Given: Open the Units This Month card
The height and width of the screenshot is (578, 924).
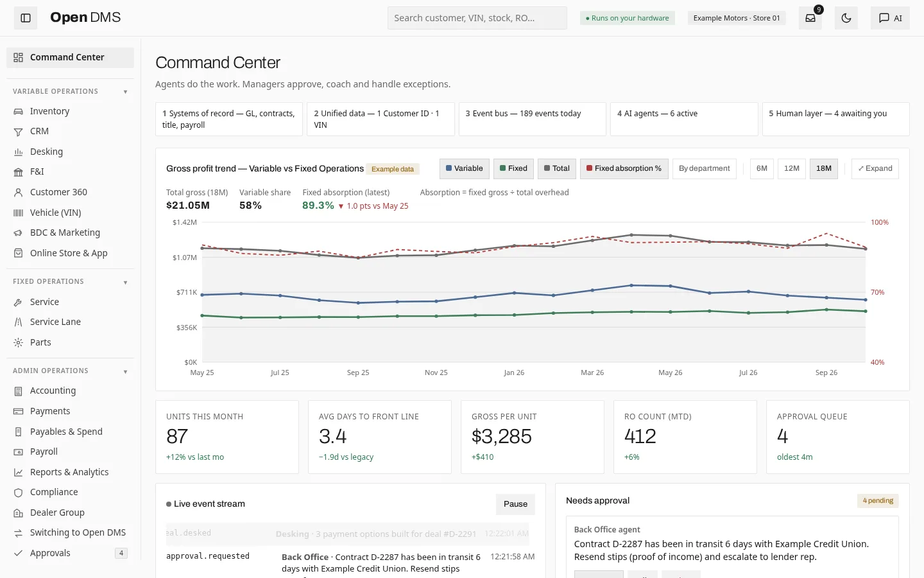Looking at the screenshot, I should click(227, 437).
